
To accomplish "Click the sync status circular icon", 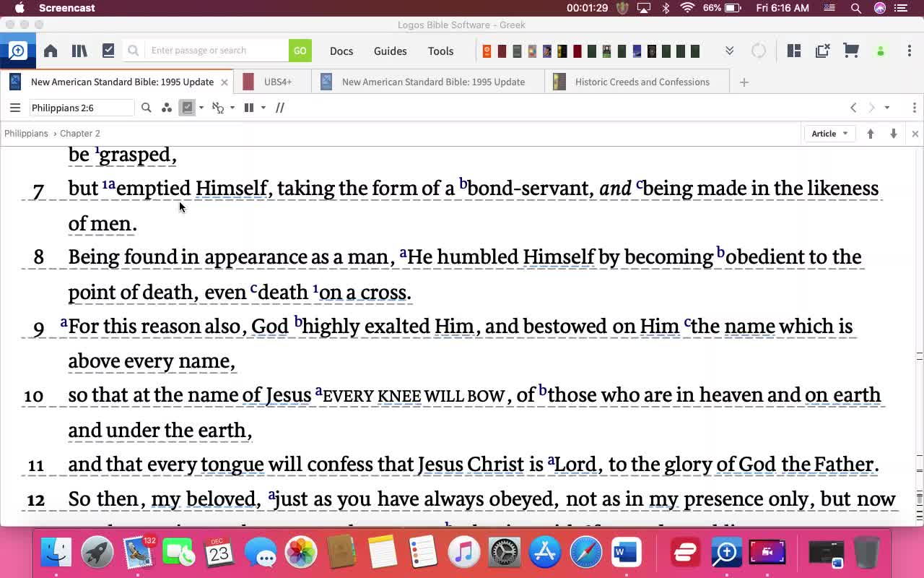I will click(x=759, y=51).
